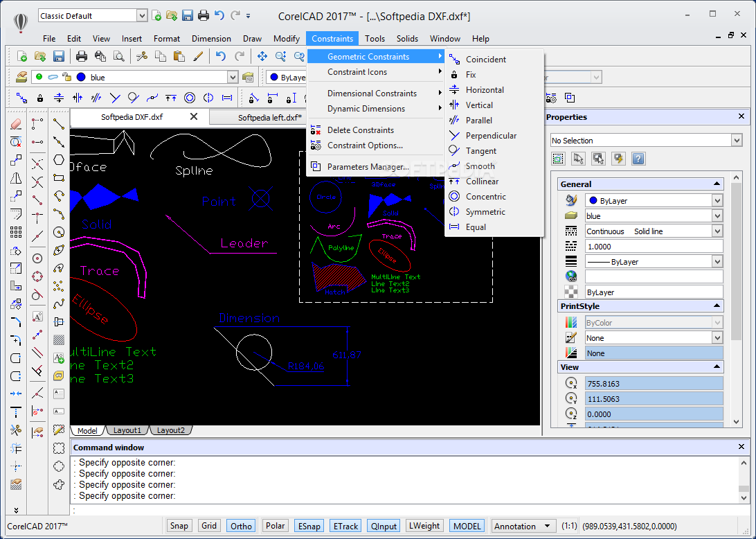Open the Dimension menu
756x539 pixels.
(211, 39)
